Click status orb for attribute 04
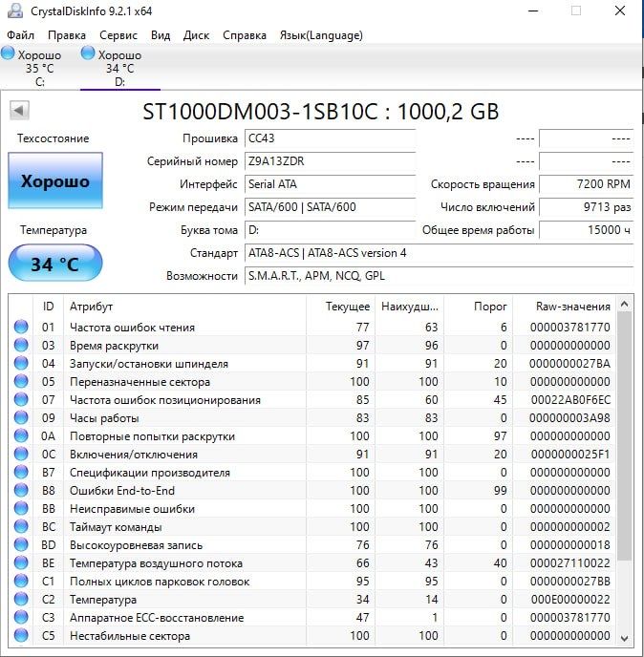Image resolution: width=644 pixels, height=657 pixels. pos(21,363)
